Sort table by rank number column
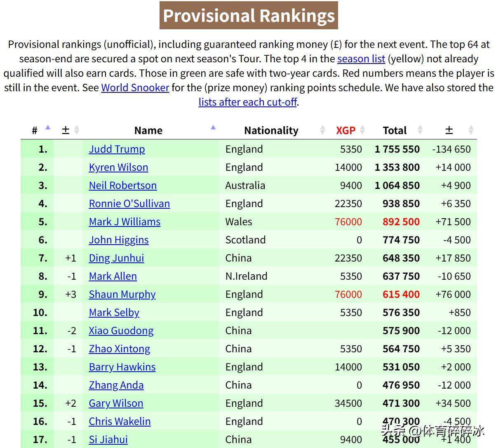 [x=47, y=129]
